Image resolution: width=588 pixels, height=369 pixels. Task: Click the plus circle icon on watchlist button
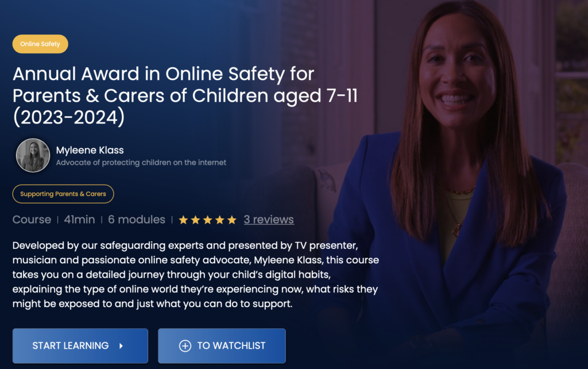coord(185,346)
